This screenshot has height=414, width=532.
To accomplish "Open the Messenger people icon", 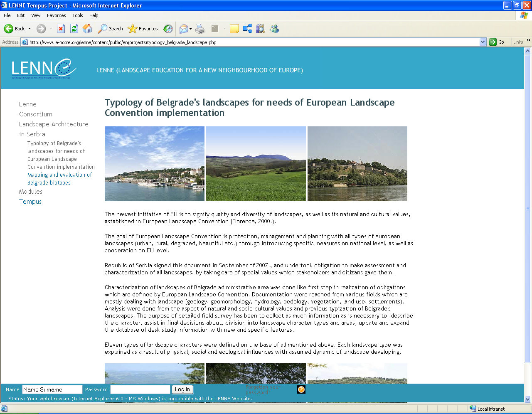I will [x=274, y=29].
